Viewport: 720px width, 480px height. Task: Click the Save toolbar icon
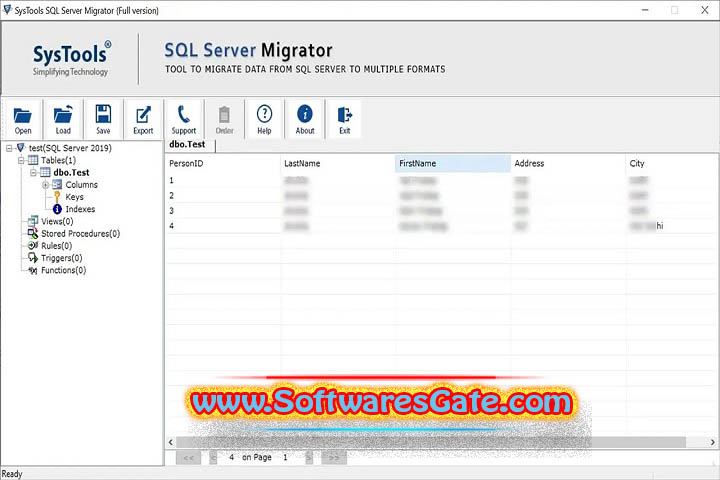click(x=103, y=119)
